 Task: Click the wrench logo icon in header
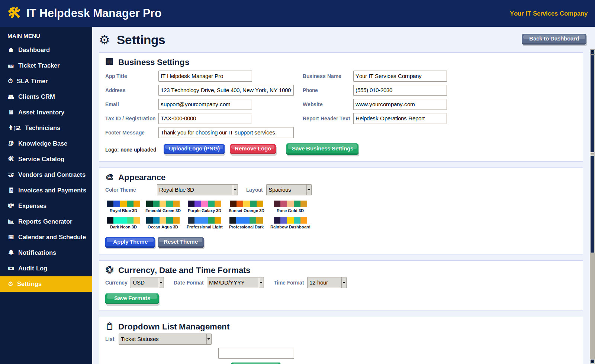coord(14,13)
